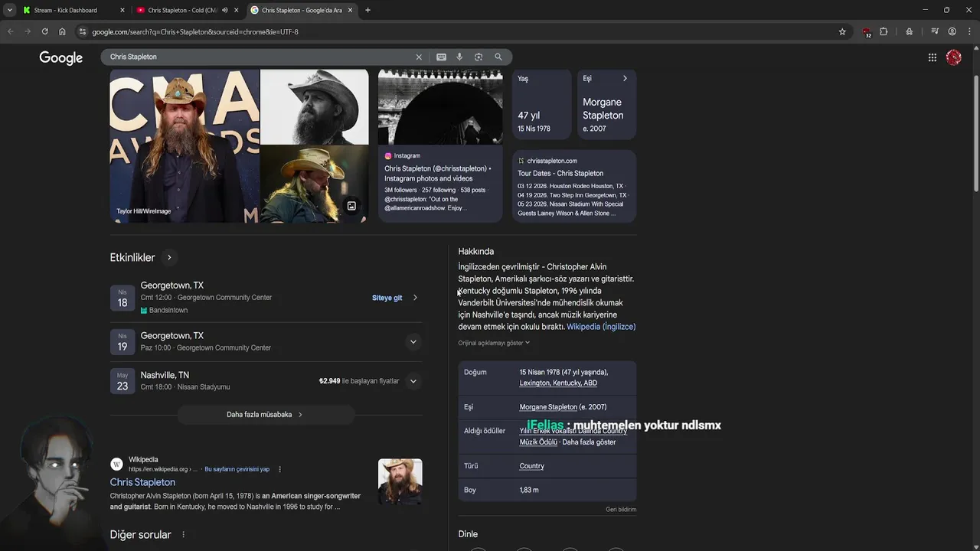
Task: Open the Chris Stapleton Wikipedia result title
Action: (142, 482)
